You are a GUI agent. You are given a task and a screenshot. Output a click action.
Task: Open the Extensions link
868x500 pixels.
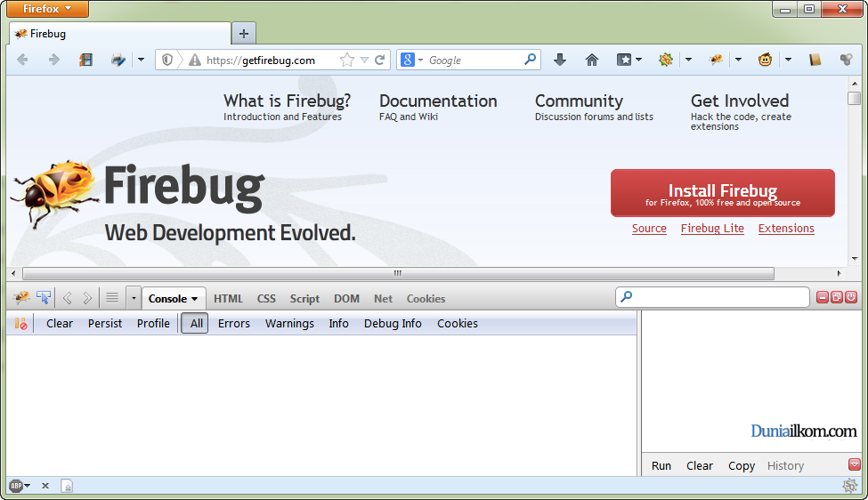point(786,229)
